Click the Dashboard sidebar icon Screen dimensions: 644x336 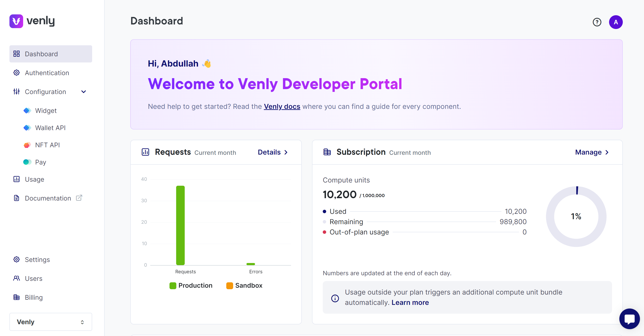coord(16,54)
